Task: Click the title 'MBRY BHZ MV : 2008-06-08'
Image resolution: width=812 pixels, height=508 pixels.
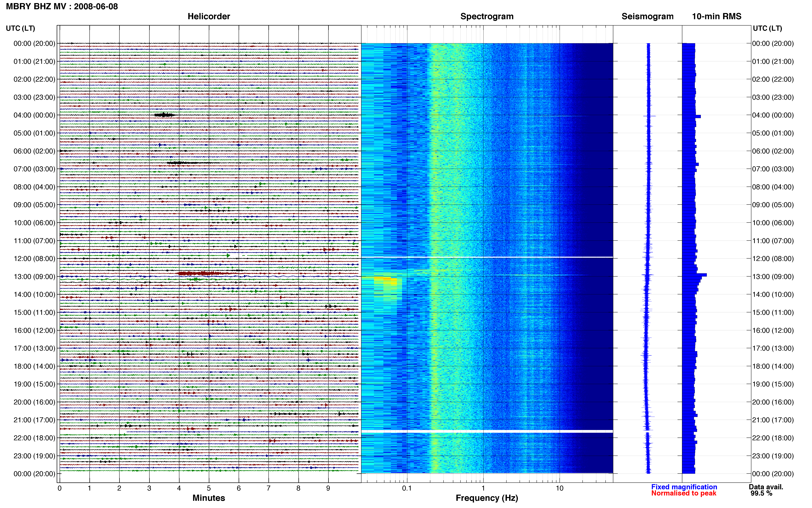Action: 62,6
